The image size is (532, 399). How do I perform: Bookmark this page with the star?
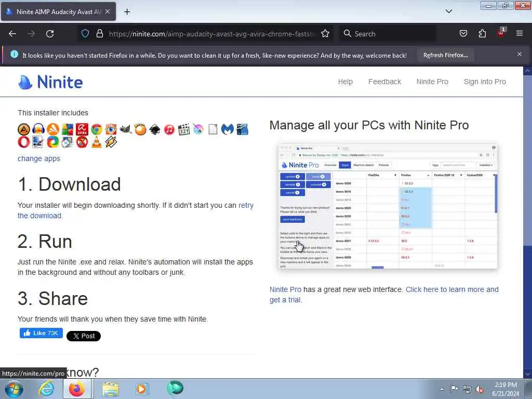pyautogui.click(x=325, y=33)
